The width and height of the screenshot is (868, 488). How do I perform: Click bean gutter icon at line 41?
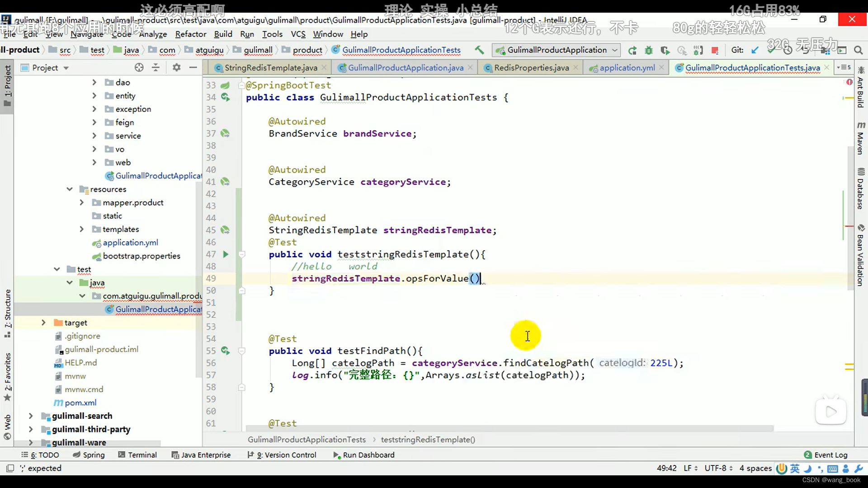pos(225,182)
